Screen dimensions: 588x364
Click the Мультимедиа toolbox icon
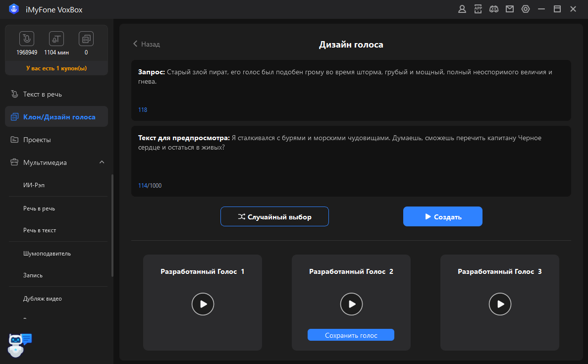click(15, 162)
